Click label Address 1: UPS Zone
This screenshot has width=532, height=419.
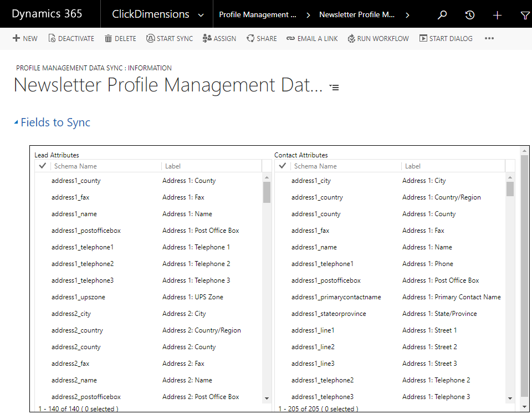pyautogui.click(x=193, y=297)
